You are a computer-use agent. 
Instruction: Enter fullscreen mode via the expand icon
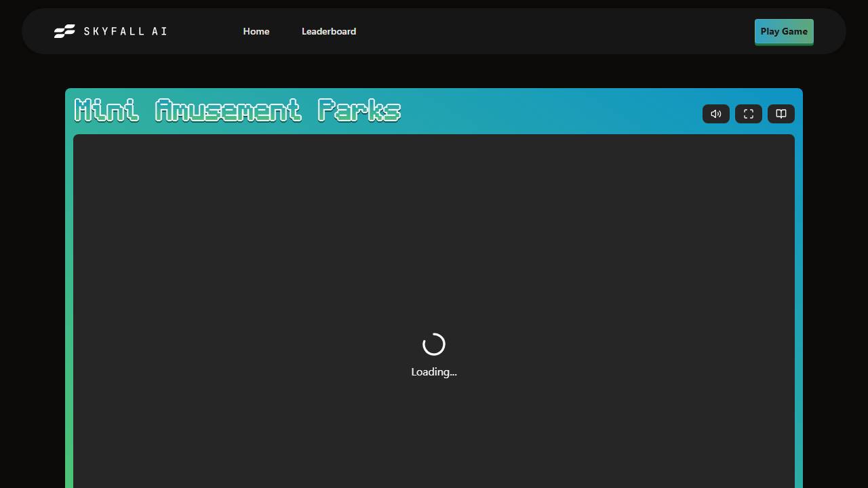pyautogui.click(x=749, y=114)
